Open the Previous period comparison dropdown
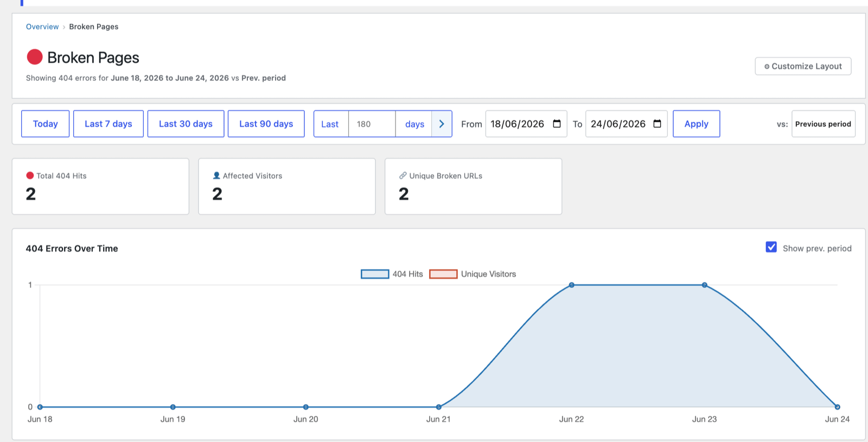Screen dimensions: 868x442 pos(824,124)
